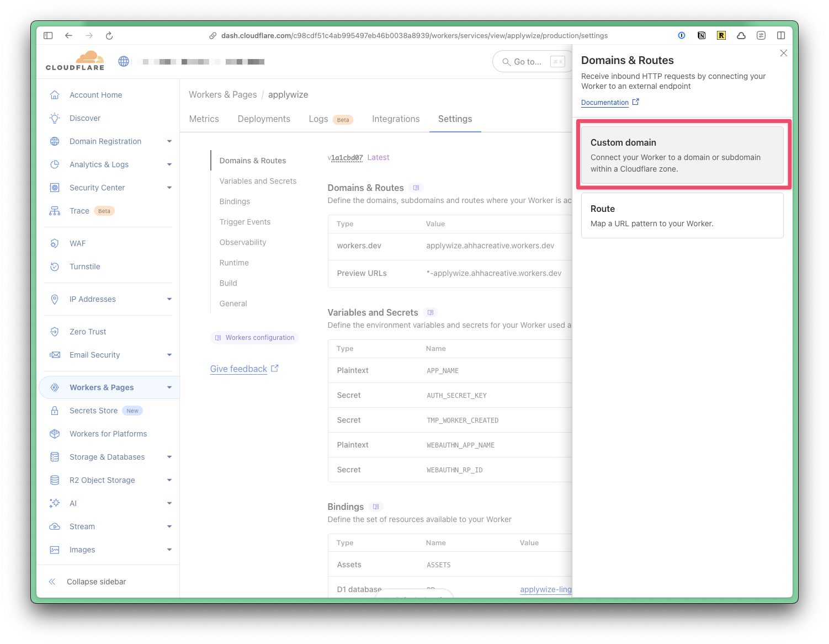Switch to the Deployments tab
Image resolution: width=829 pixels, height=644 pixels.
click(264, 119)
